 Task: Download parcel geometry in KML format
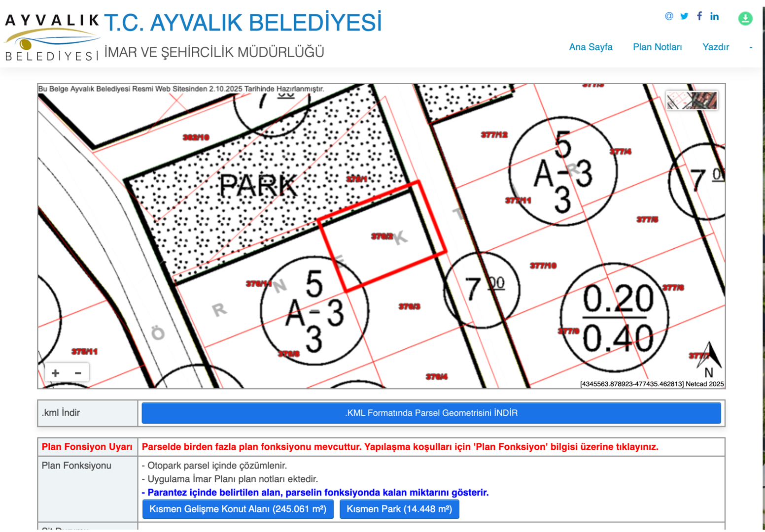tap(431, 413)
